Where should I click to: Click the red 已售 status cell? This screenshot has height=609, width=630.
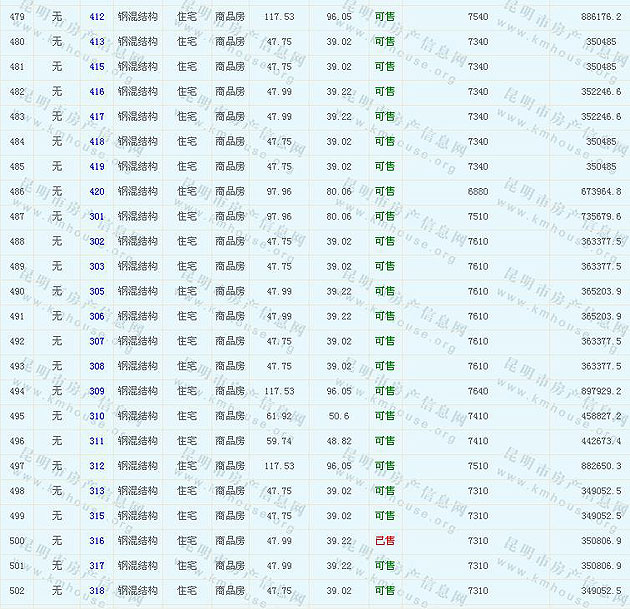[384, 541]
